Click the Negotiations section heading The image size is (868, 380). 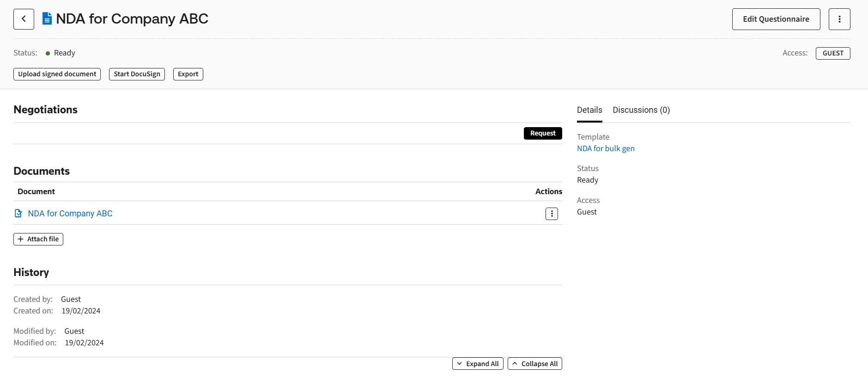point(45,110)
